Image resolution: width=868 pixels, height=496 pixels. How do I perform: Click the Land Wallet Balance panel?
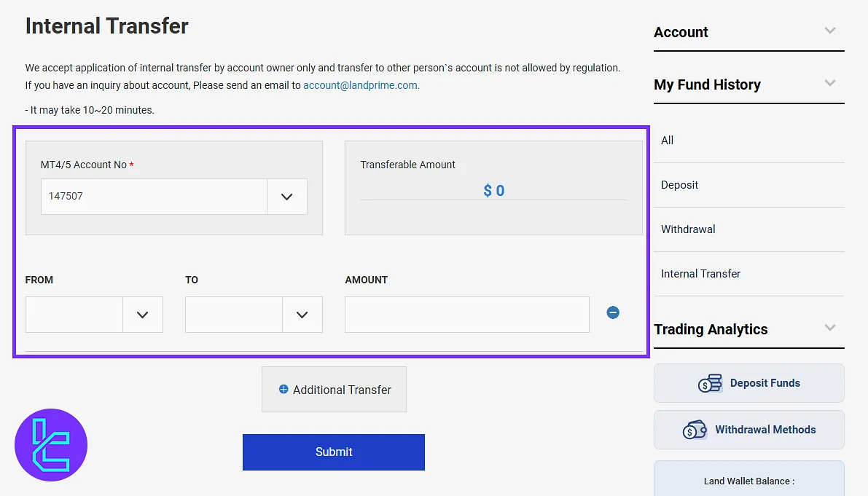(748, 480)
